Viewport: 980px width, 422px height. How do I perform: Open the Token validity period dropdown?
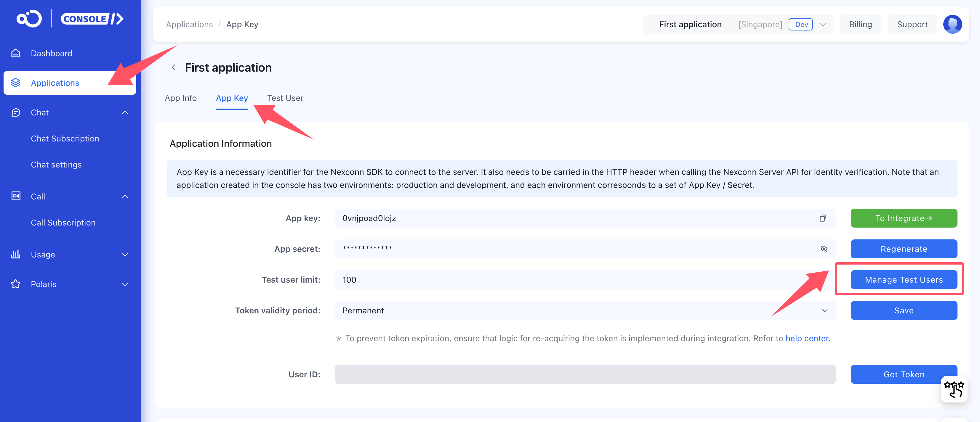[585, 311]
